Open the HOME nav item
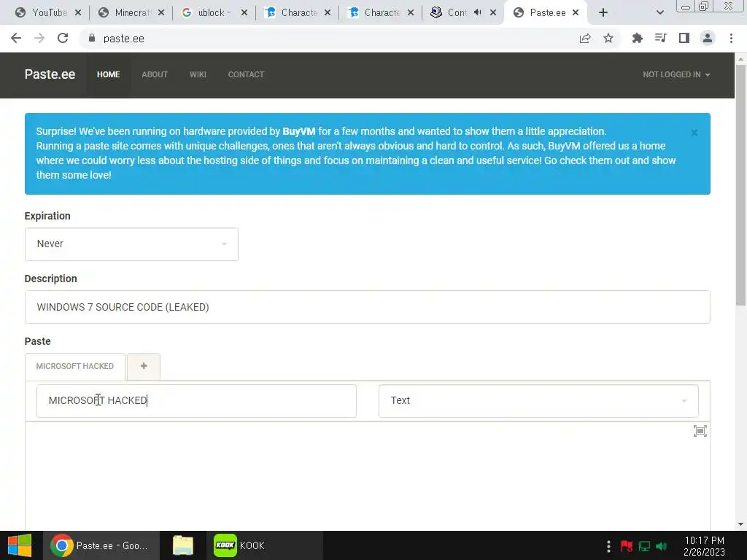747x560 pixels. 108,74
